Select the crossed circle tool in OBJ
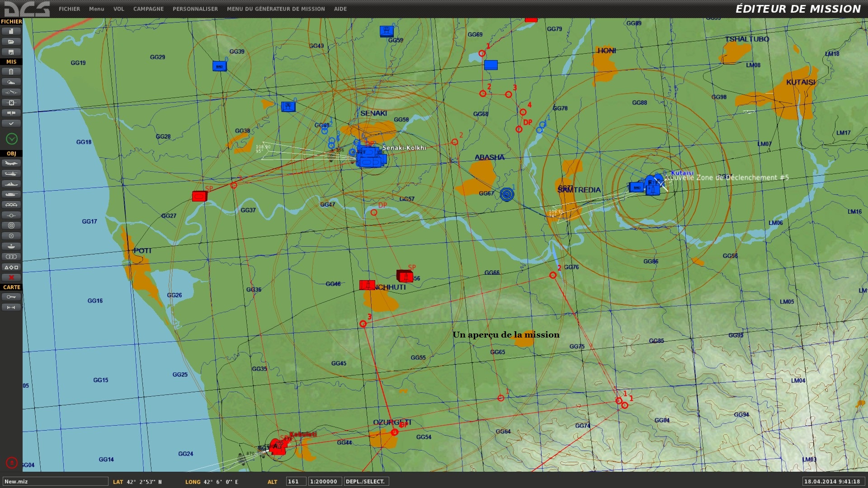868x488 pixels. coord(11,236)
